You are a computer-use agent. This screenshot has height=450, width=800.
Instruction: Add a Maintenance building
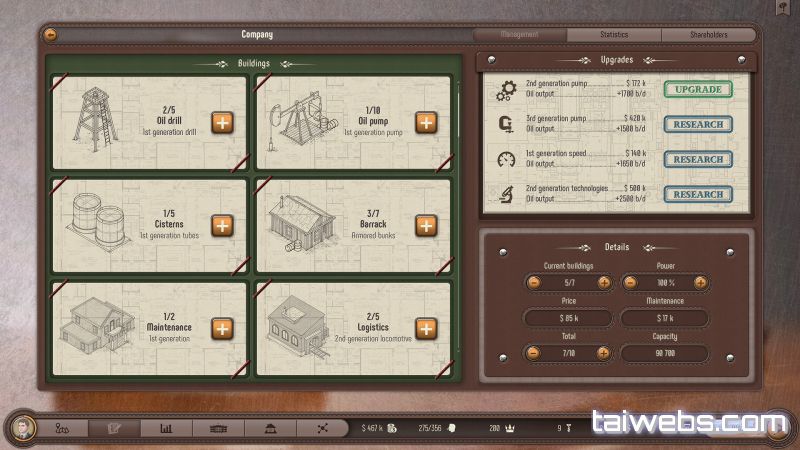point(222,328)
